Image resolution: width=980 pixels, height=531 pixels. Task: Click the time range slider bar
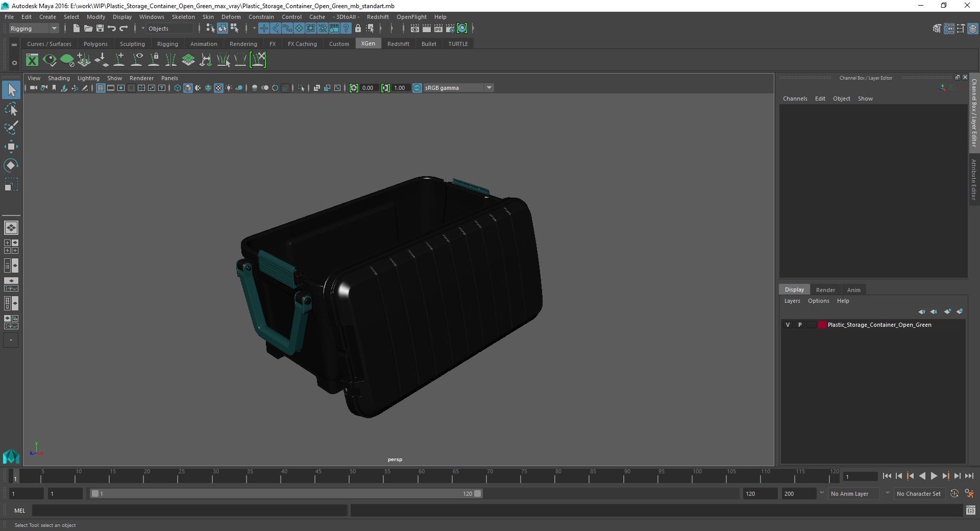(x=286, y=494)
